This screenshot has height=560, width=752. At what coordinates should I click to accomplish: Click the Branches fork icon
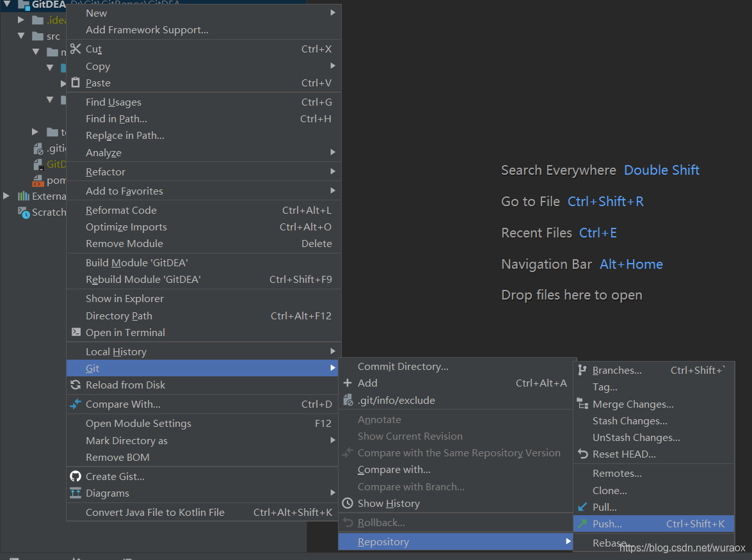point(582,370)
